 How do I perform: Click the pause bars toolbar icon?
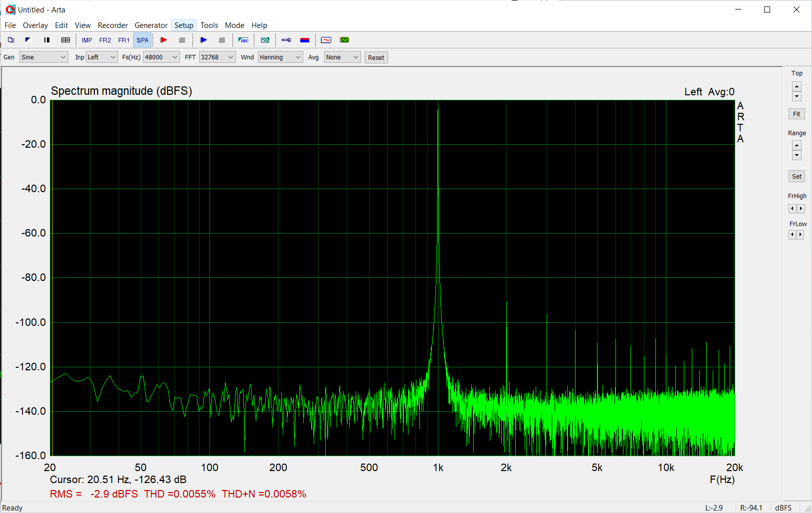tap(47, 40)
